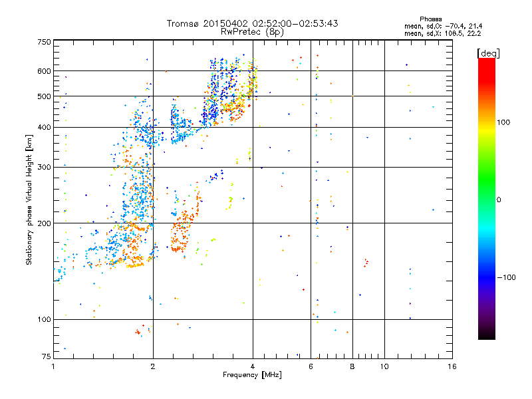
Task: Click the colorbar tick label '-100'
Action: coord(507,277)
